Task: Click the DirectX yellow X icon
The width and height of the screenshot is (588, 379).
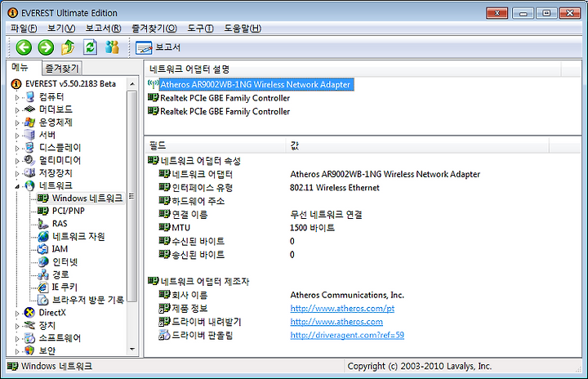Action: click(29, 313)
